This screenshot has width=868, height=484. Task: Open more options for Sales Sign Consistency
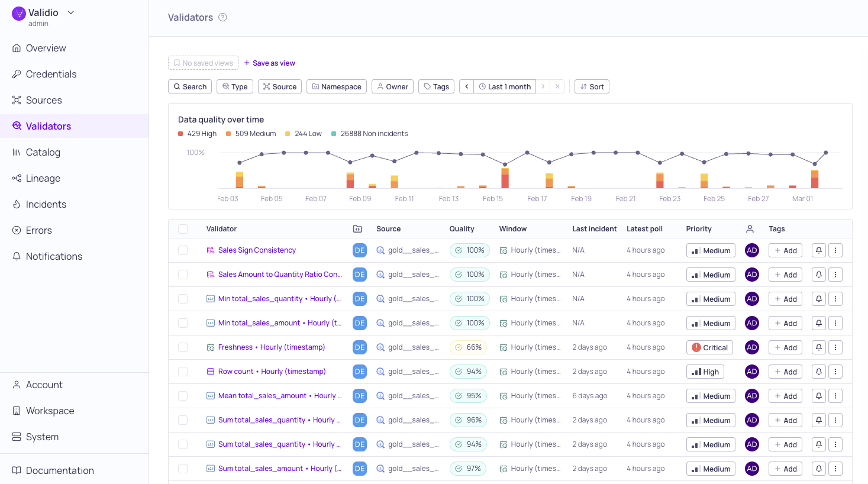tap(835, 250)
